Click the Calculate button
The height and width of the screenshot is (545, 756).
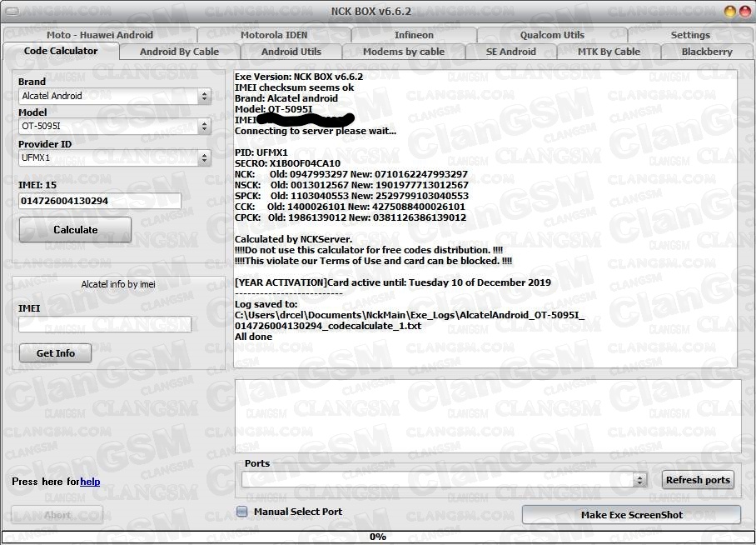click(x=75, y=230)
